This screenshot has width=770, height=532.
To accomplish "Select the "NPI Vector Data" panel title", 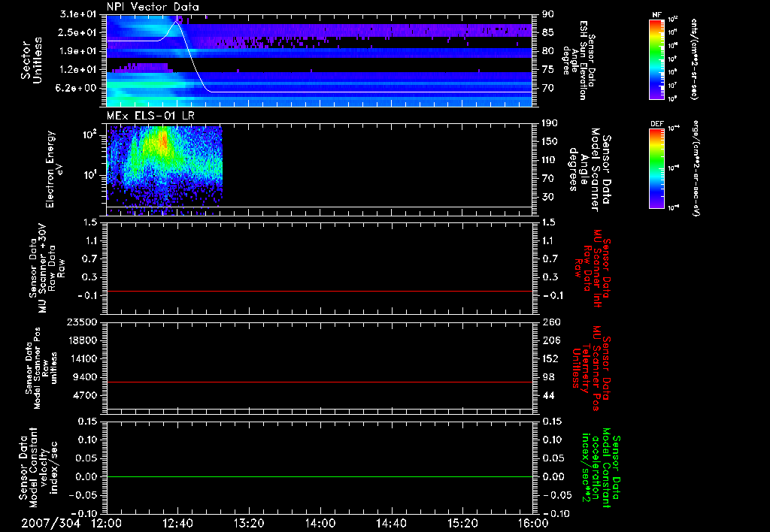I will pyautogui.click(x=153, y=7).
